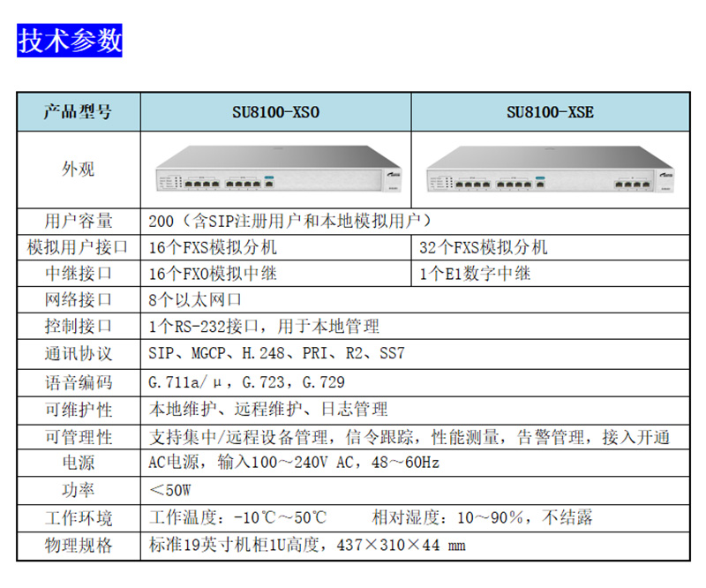Select the 1个E1数字中继 cell

click(x=550, y=274)
